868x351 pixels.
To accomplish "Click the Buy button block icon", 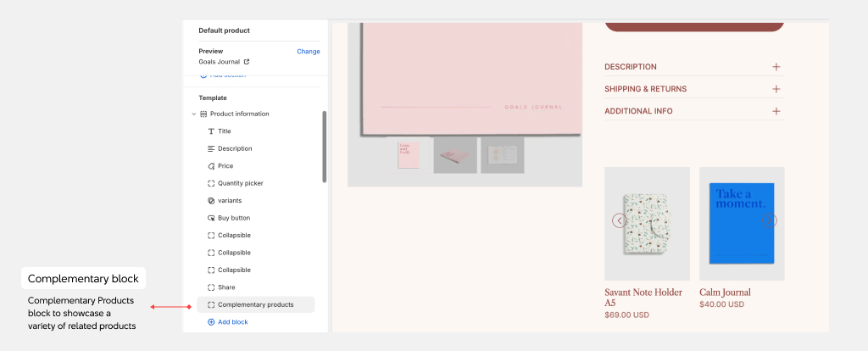I will pos(211,218).
